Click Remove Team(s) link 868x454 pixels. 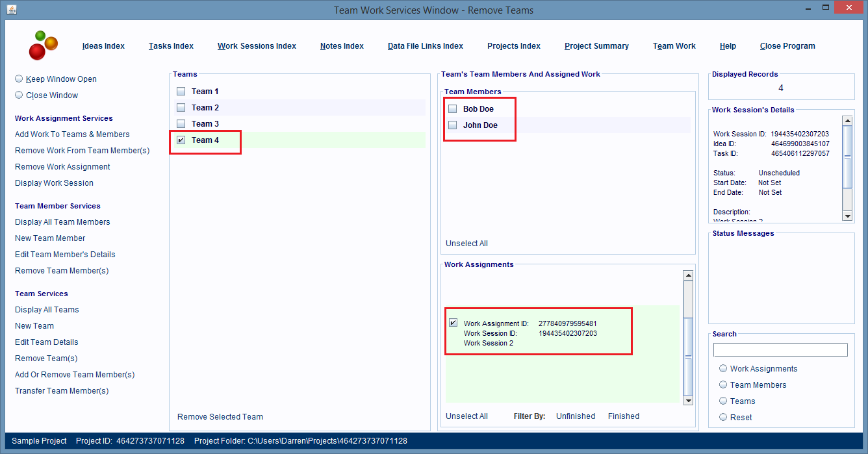[x=46, y=359]
